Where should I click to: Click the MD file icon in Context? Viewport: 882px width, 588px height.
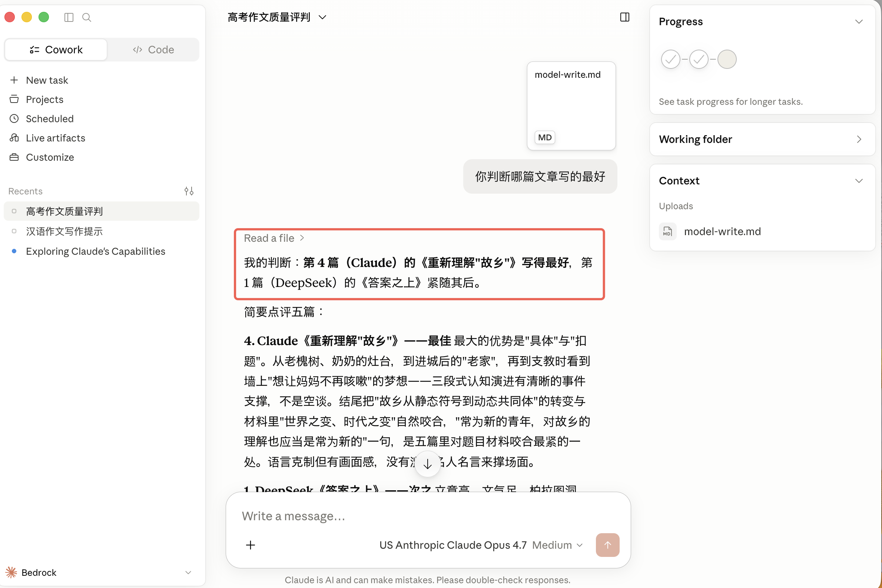pos(668,231)
